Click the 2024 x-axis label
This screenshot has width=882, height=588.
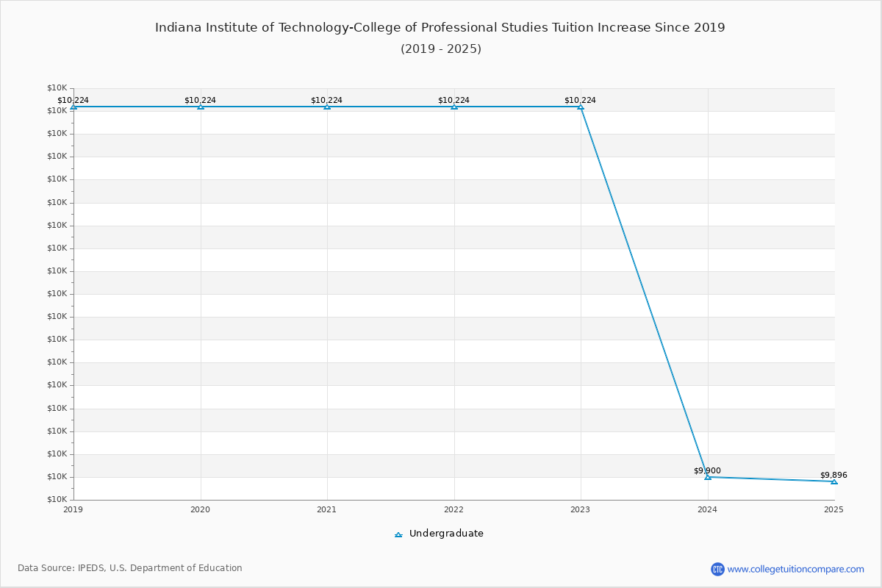(x=708, y=509)
